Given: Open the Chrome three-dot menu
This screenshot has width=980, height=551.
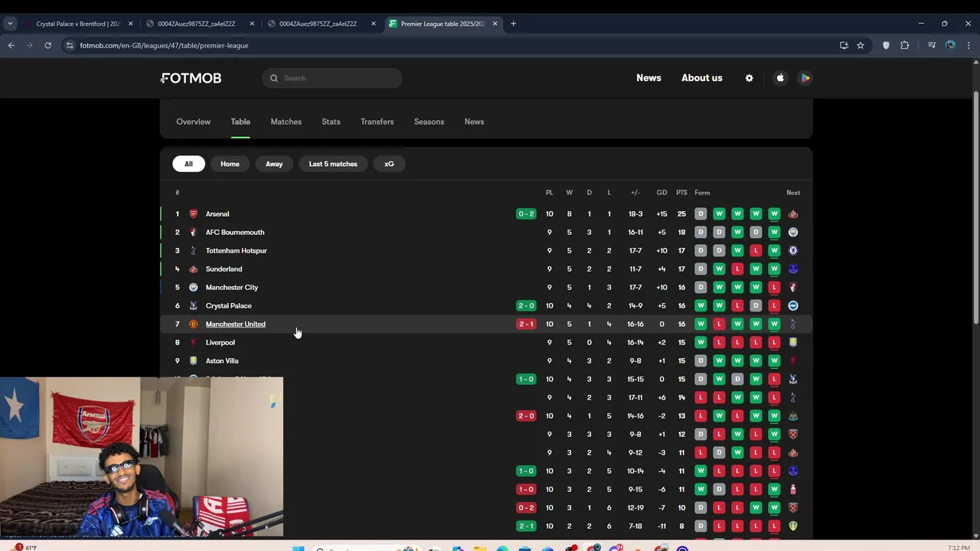Looking at the screenshot, I should 969,45.
